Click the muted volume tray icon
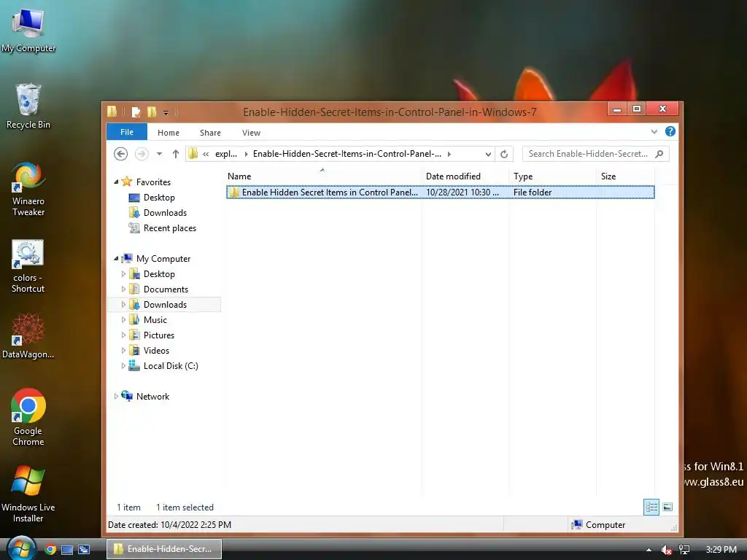The height and width of the screenshot is (560, 747). point(667,550)
